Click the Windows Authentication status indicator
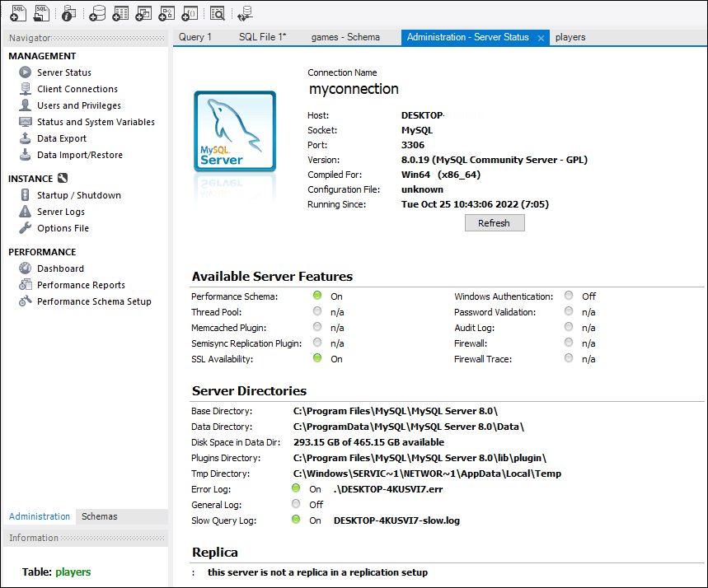Image resolution: width=708 pixels, height=588 pixels. click(569, 296)
